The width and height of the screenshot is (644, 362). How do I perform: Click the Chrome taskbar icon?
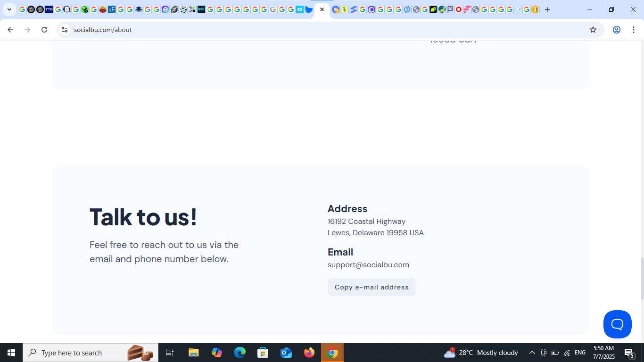pyautogui.click(x=332, y=353)
